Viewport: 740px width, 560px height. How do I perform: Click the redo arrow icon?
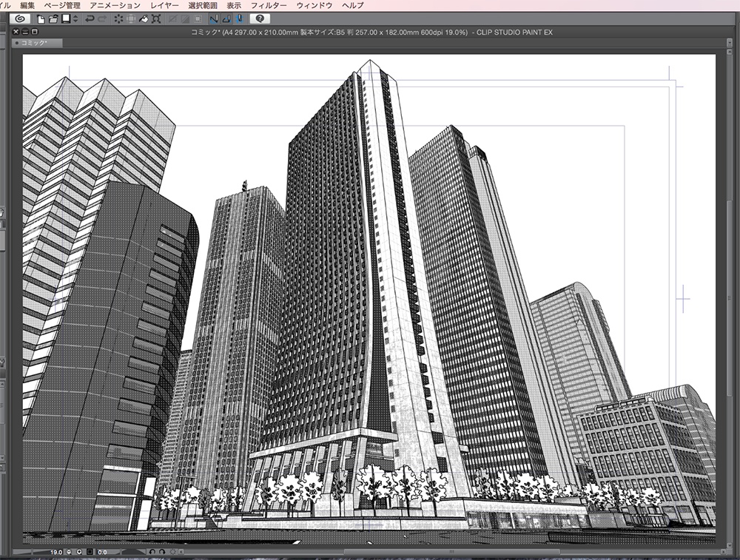pyautogui.click(x=101, y=21)
